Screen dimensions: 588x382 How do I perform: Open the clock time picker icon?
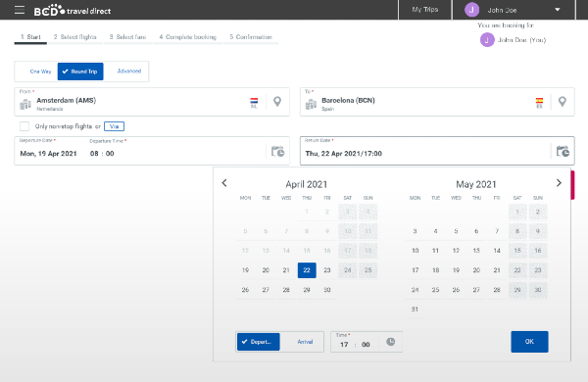tap(391, 342)
